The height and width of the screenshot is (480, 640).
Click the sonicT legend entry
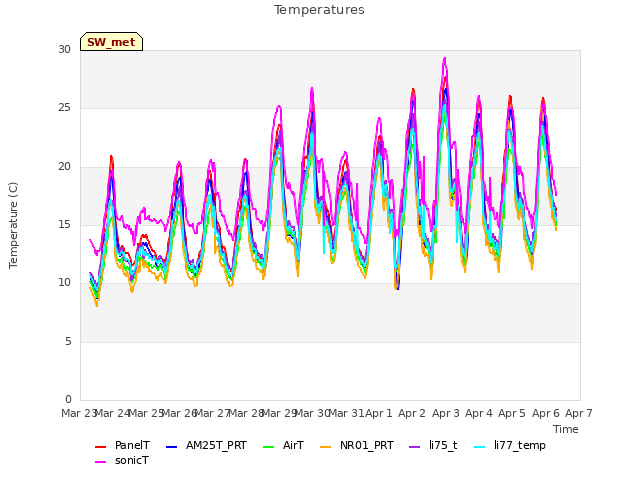(x=122, y=460)
